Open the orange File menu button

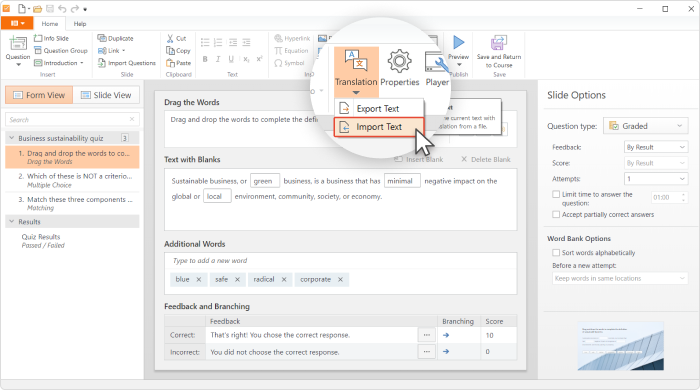click(17, 23)
